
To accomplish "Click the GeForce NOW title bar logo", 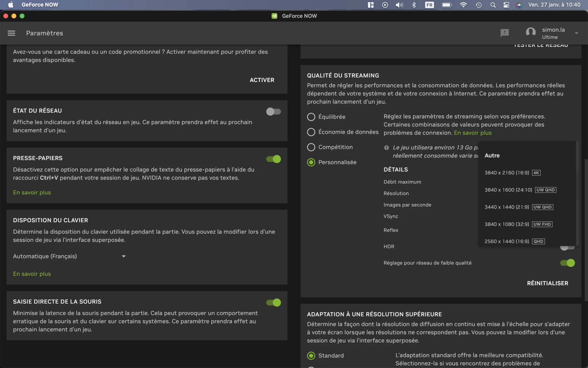I will pos(274,16).
